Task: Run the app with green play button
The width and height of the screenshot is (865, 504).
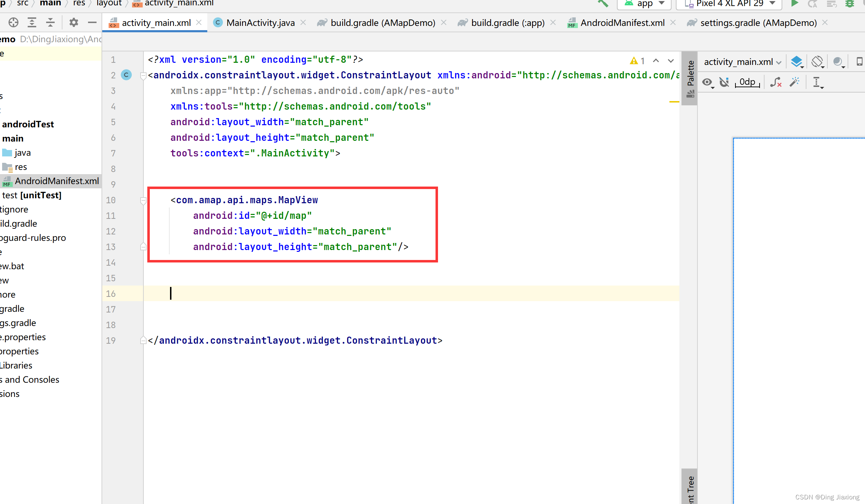Action: [x=795, y=4]
